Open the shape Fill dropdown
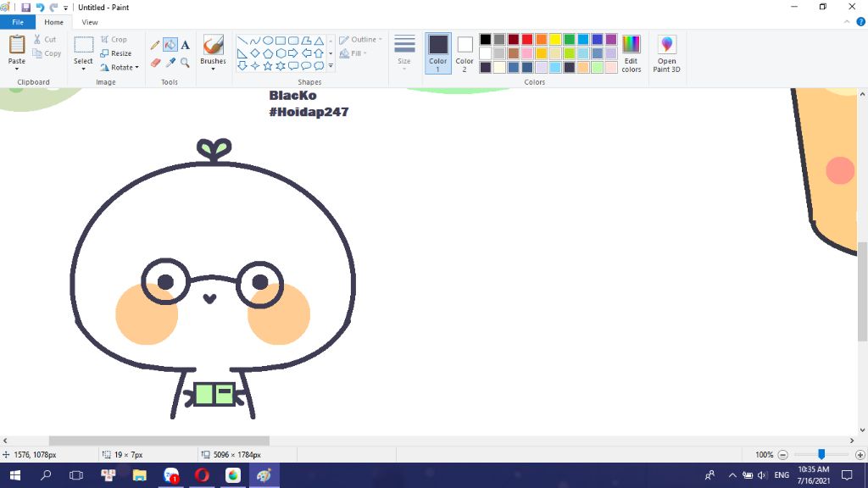The height and width of the screenshot is (488, 868). [x=353, y=53]
